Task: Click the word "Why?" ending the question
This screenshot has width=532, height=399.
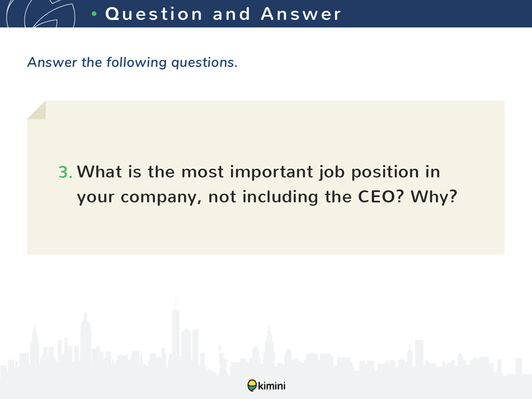Action: (434, 197)
